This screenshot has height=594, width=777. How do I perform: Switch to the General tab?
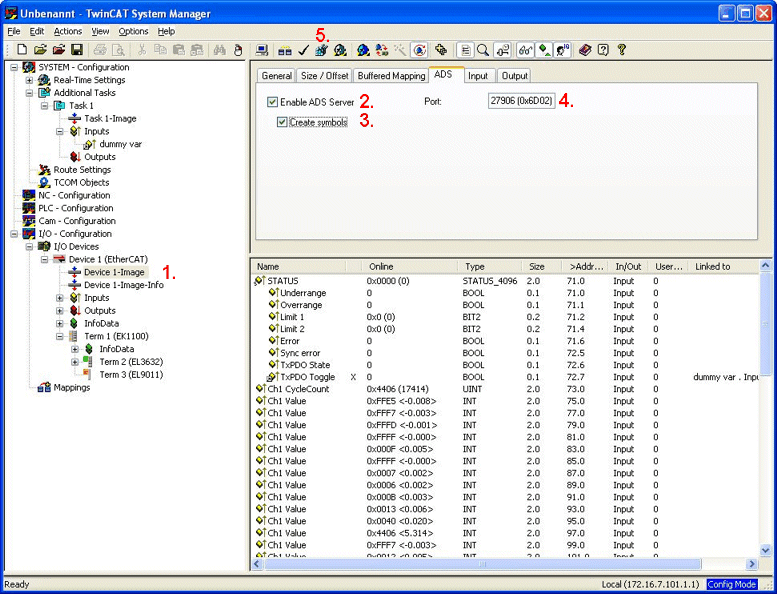pyautogui.click(x=277, y=76)
